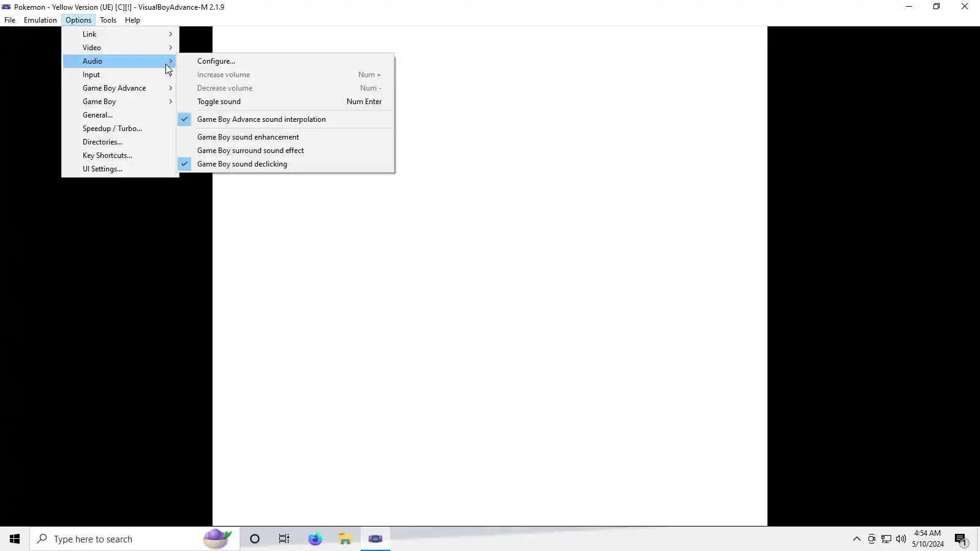Viewport: 980px width, 551px height.
Task: Open UI Settings... dialog
Action: coord(120,169)
